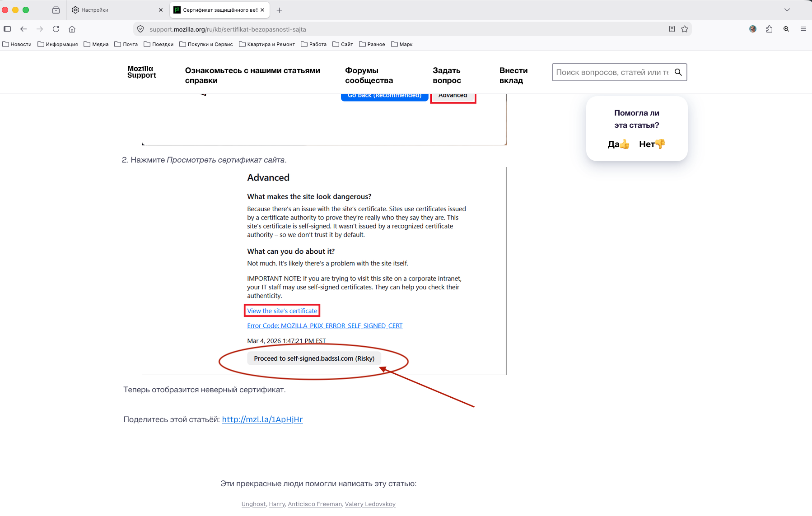Vote Нет on article helpfulness
812x516 pixels.
(652, 144)
